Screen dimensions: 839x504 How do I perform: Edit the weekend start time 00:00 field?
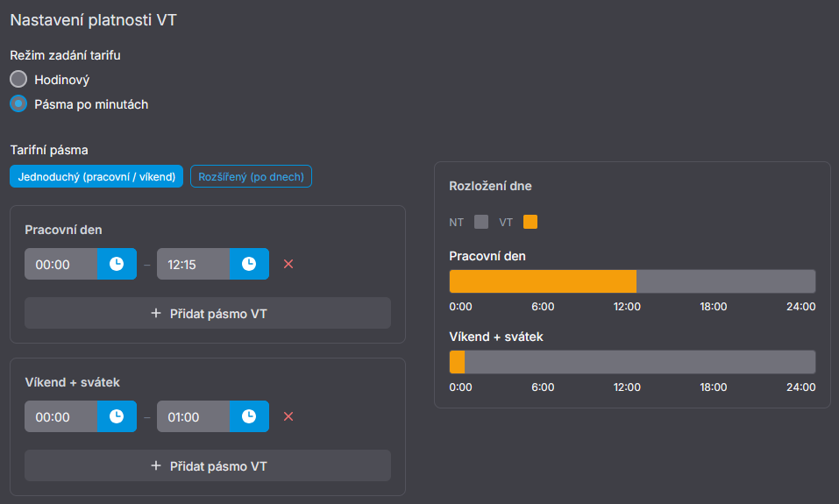tap(60, 416)
